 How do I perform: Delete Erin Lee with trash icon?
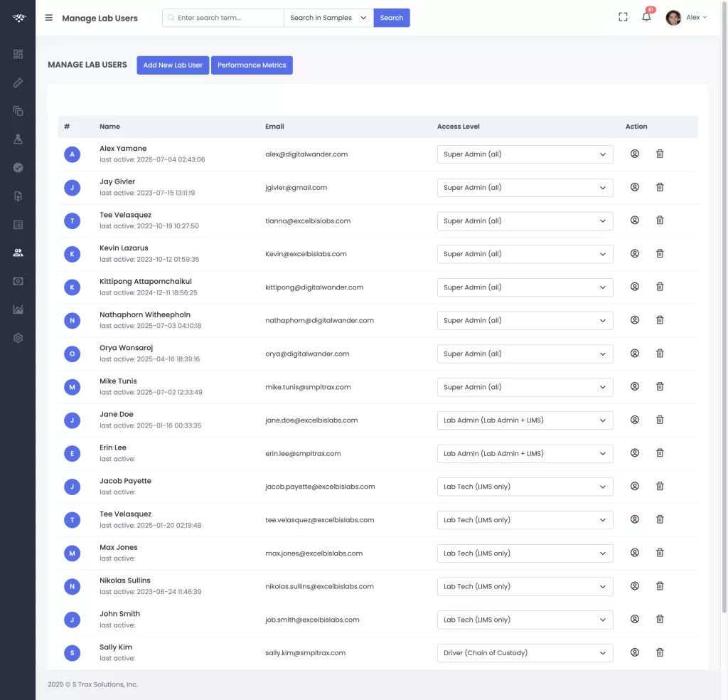660,453
